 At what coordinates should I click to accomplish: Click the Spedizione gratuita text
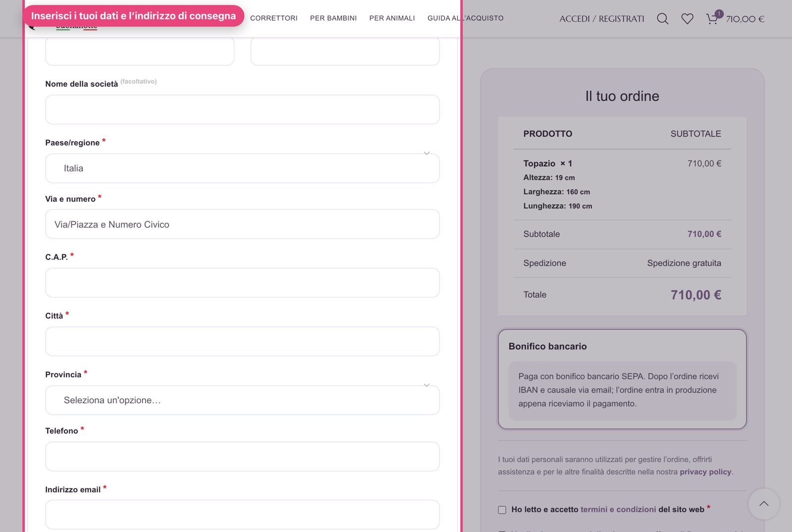[684, 263]
